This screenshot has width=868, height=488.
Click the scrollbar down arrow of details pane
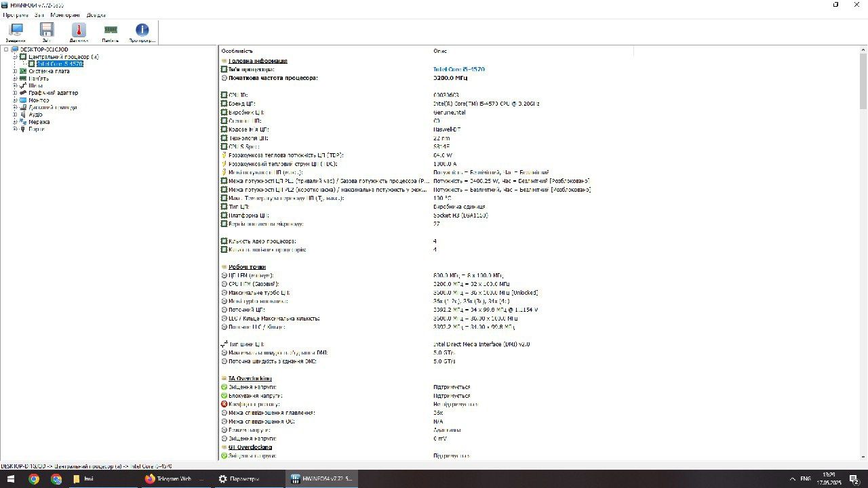point(863,457)
